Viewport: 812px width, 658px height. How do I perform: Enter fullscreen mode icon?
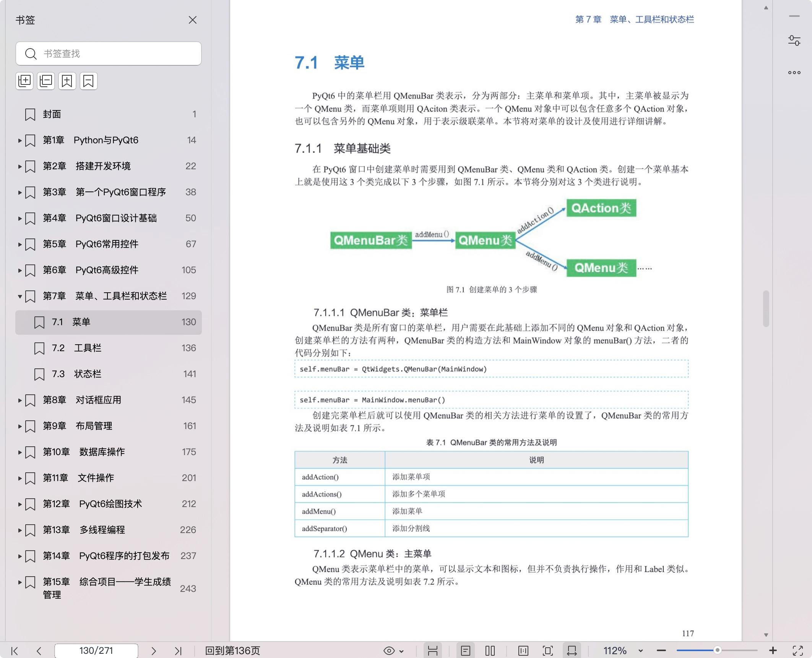click(798, 651)
